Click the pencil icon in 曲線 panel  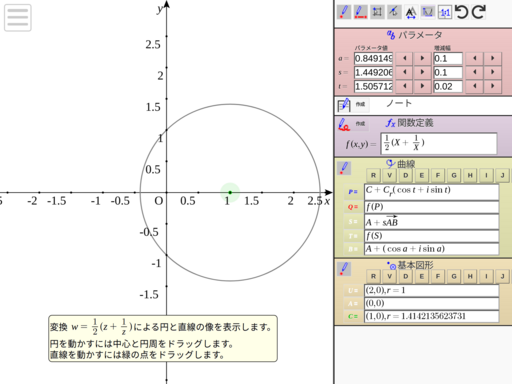pos(344,168)
